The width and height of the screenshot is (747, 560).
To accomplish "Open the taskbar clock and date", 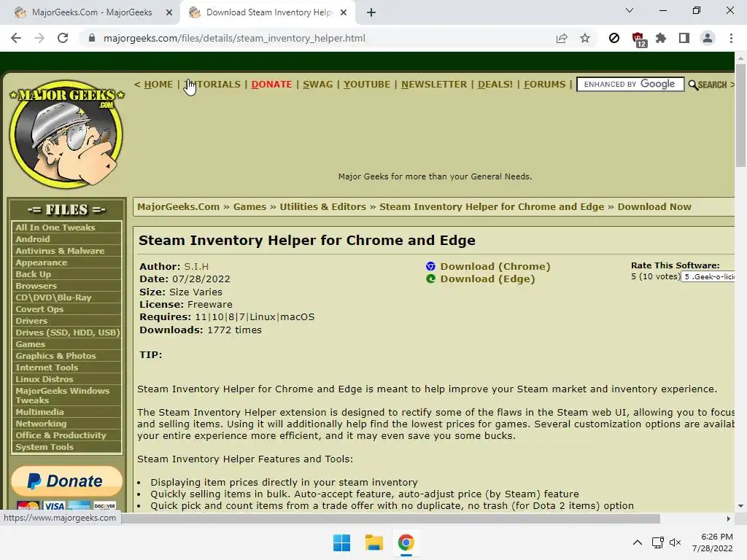I will point(713,542).
